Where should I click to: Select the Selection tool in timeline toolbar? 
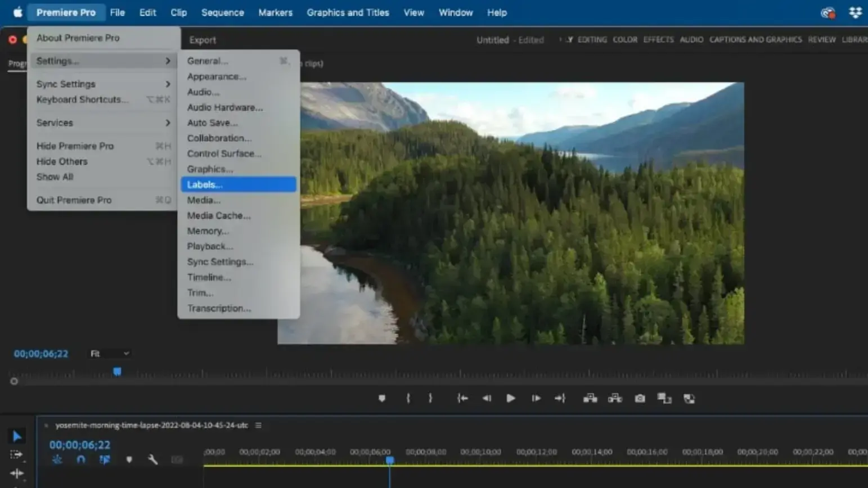click(x=16, y=436)
